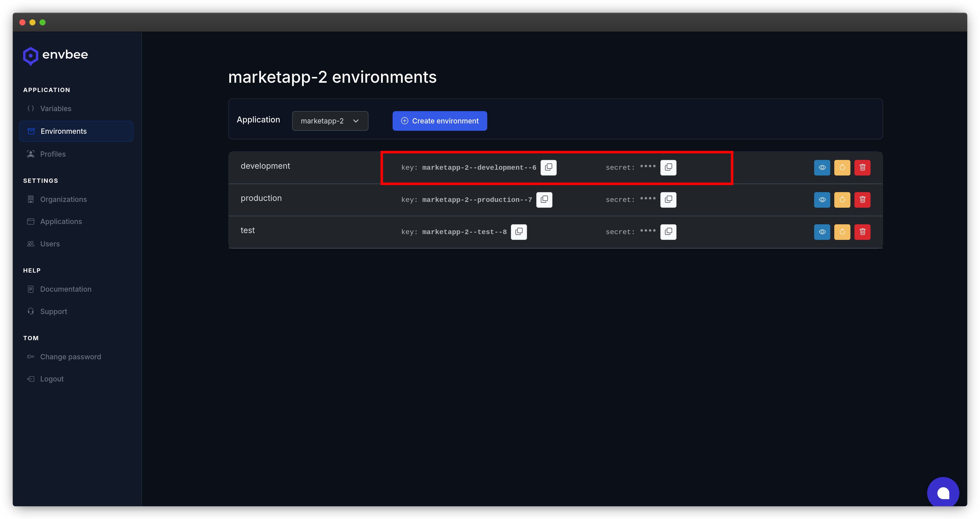This screenshot has width=980, height=519.
Task: Select the Variables curly-braces icon
Action: 31,108
